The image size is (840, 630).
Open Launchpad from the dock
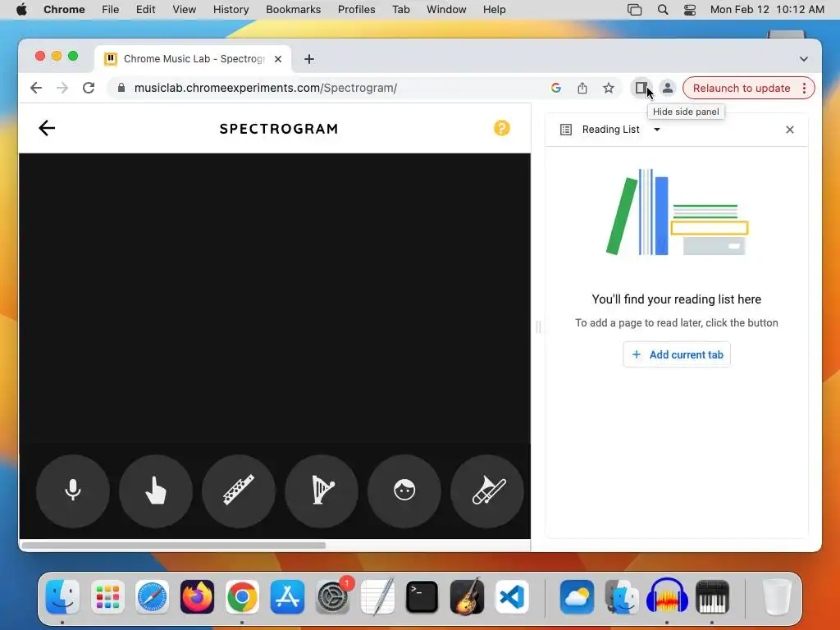click(x=107, y=597)
